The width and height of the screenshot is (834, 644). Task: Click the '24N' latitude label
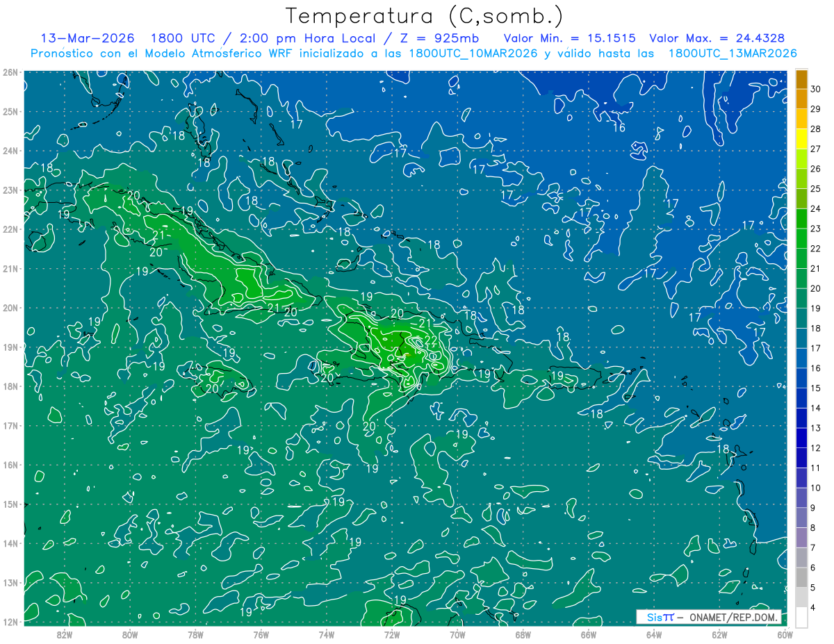click(x=10, y=151)
